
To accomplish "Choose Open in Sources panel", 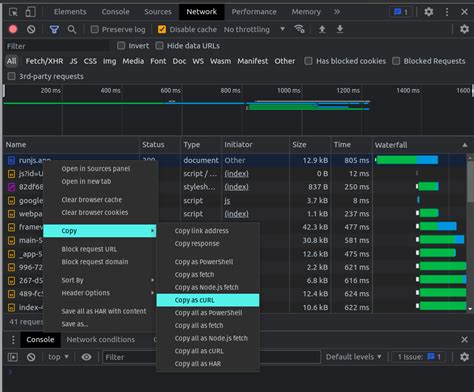I will pos(100,169).
